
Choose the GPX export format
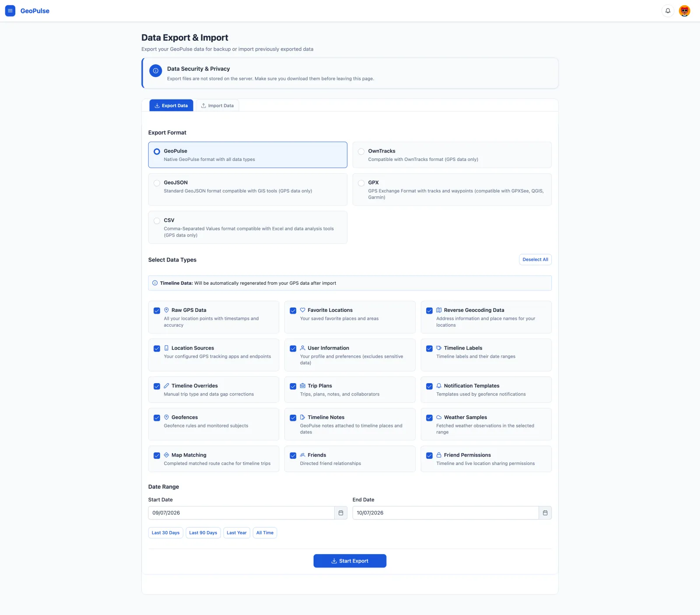[361, 183]
